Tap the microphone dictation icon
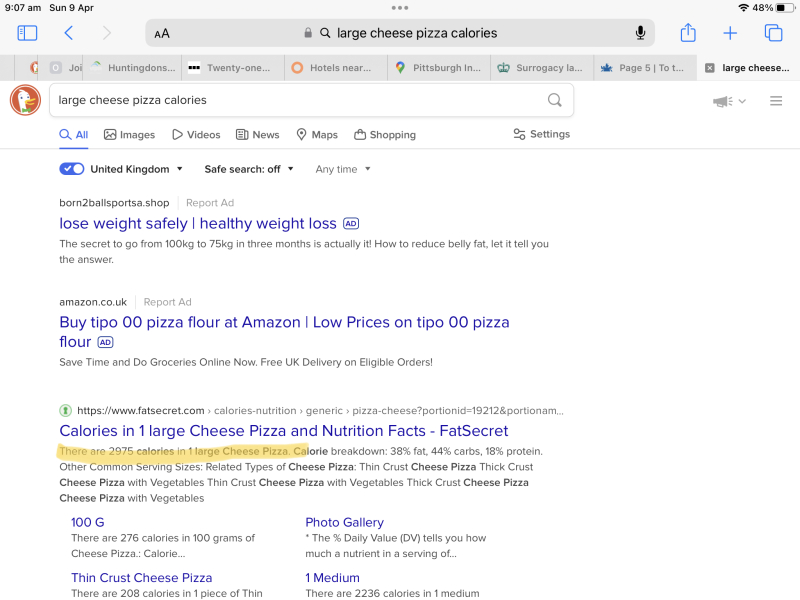The width and height of the screenshot is (800, 600). point(640,33)
